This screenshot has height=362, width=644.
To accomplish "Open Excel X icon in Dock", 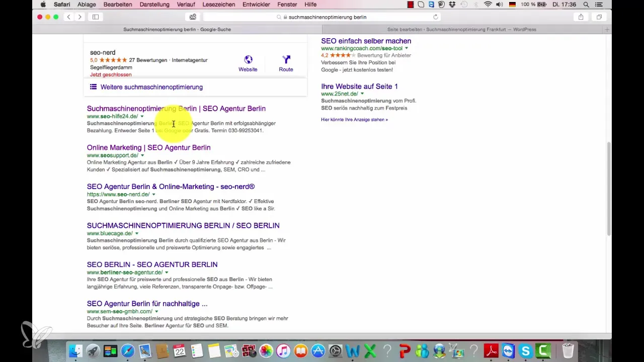I will click(x=370, y=350).
